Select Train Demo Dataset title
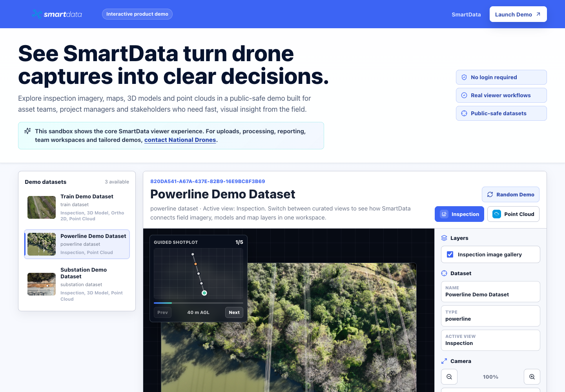 [87, 196]
